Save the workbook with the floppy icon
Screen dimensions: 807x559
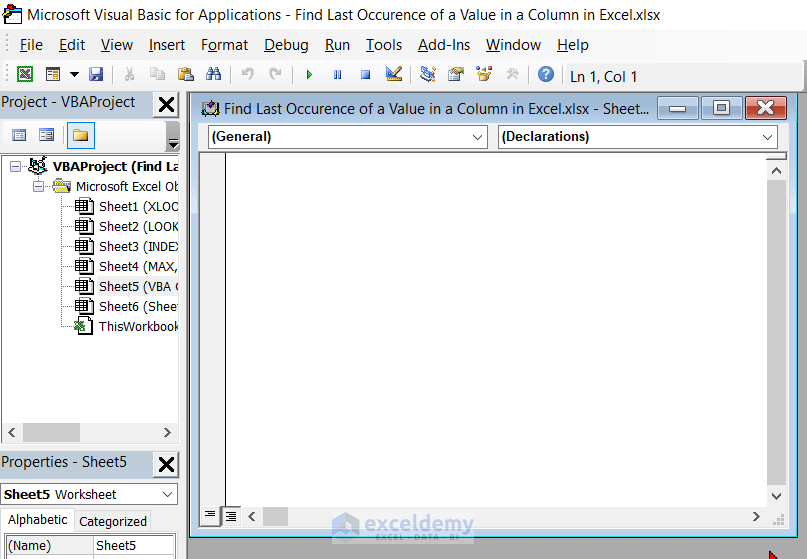(96, 75)
